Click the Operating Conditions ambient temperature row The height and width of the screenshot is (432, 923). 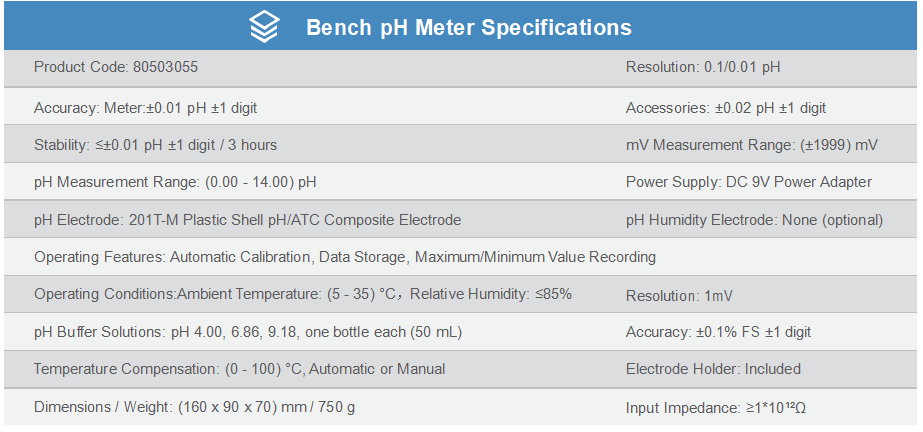click(x=303, y=294)
